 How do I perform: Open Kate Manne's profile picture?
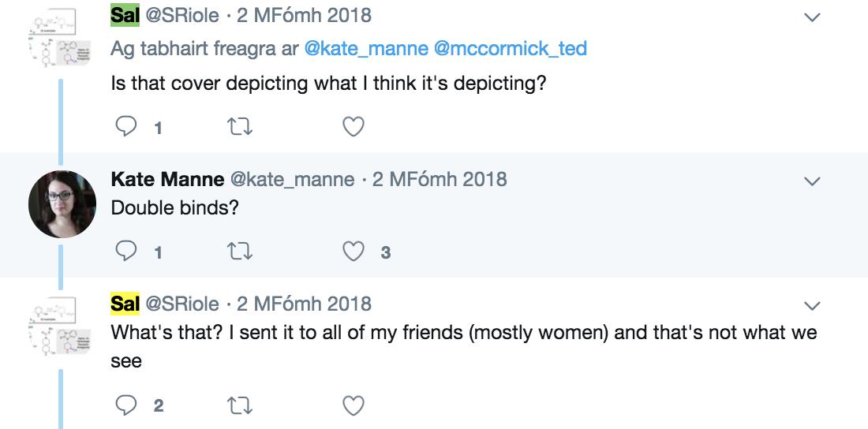click(x=62, y=203)
